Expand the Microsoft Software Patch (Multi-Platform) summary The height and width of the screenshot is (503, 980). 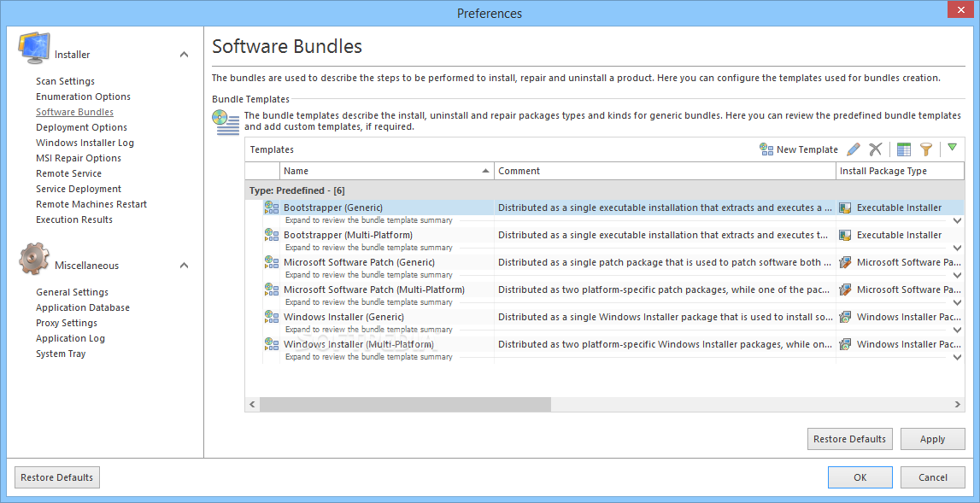957,302
